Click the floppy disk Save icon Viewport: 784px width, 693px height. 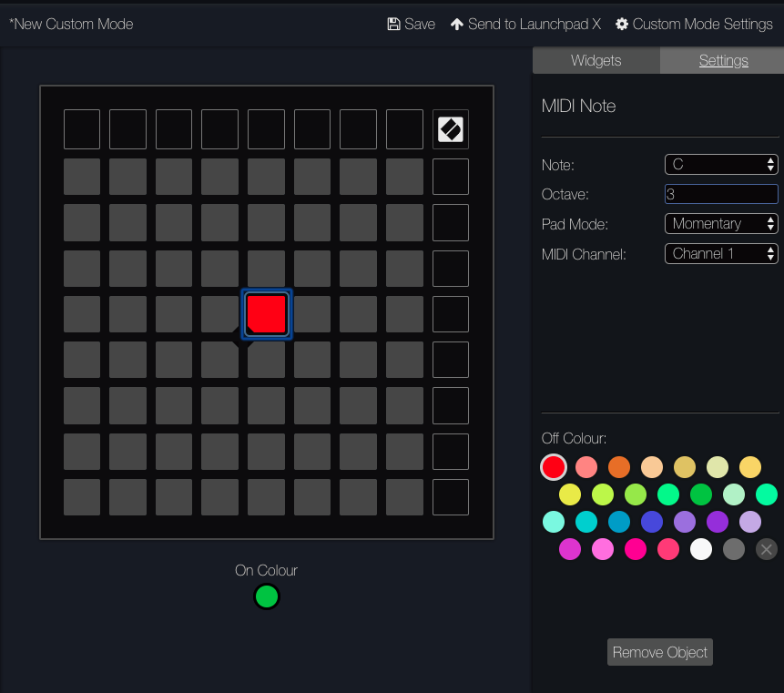pos(393,24)
